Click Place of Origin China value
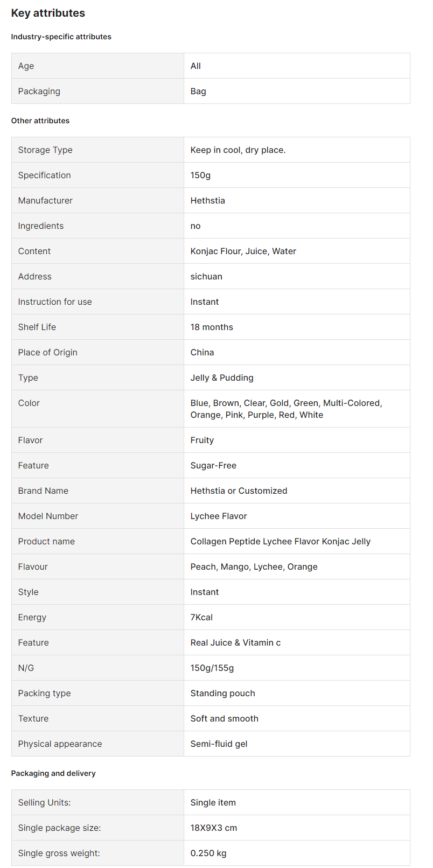This screenshot has height=868, width=433. (x=202, y=353)
